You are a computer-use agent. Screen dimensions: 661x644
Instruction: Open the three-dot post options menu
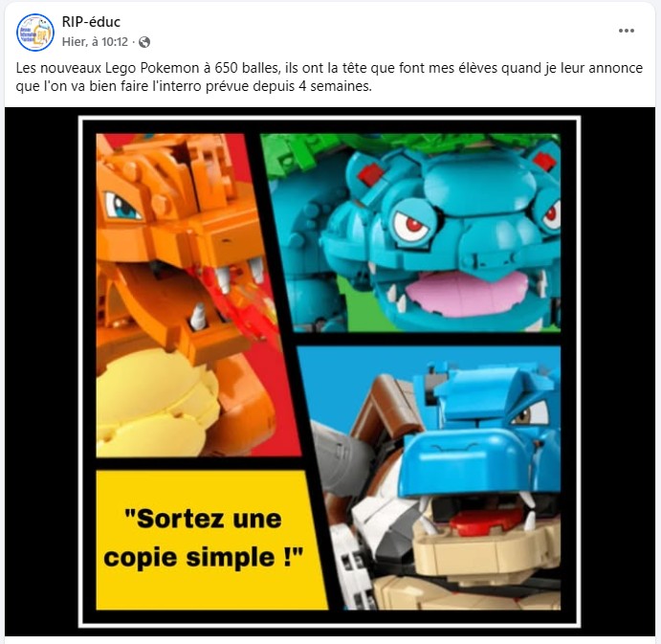pyautogui.click(x=627, y=31)
